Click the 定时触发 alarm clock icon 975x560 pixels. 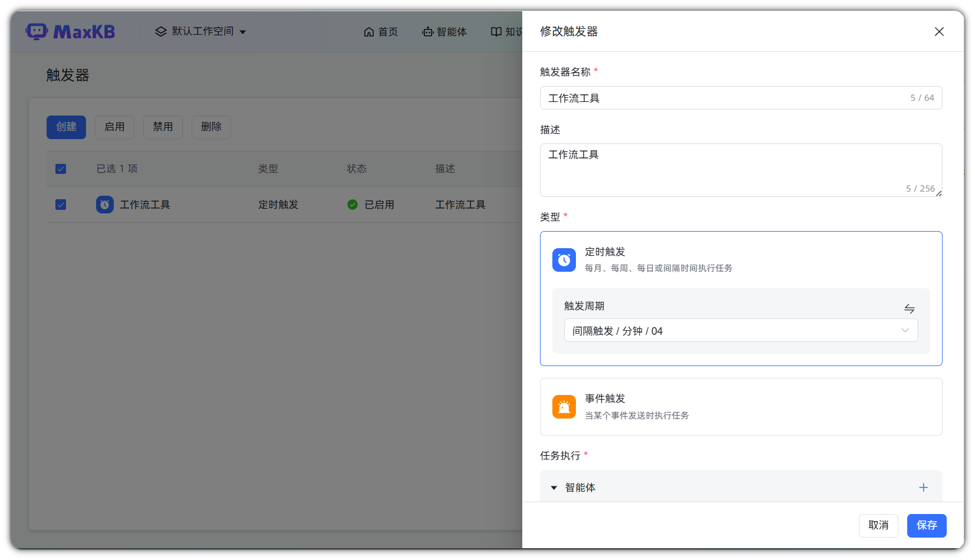click(564, 260)
